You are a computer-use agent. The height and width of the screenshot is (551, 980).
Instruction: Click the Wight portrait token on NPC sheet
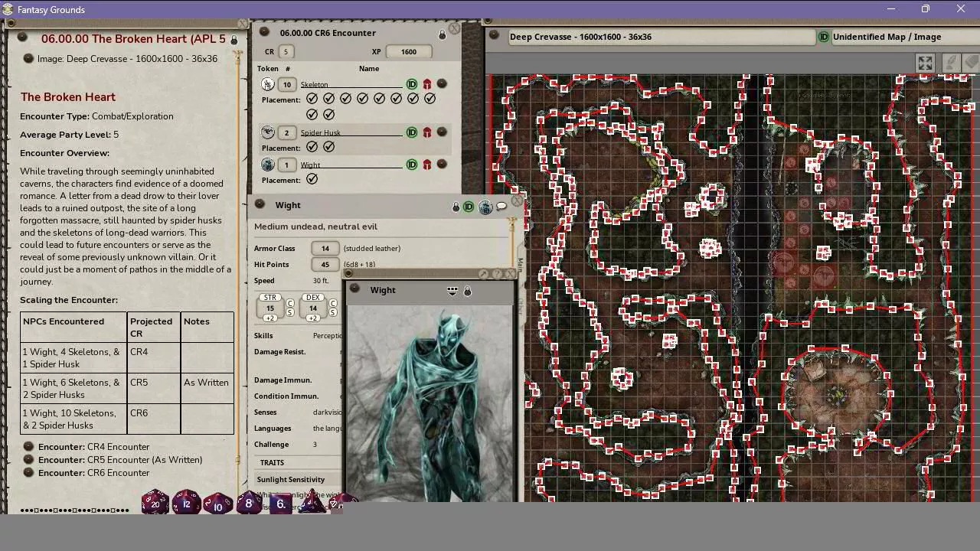tap(485, 207)
